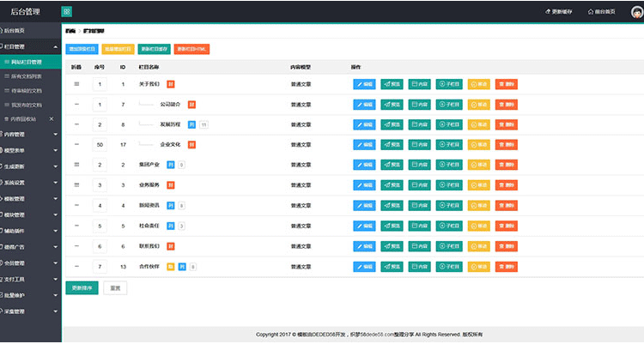This screenshot has width=644, height=344.
Task: Click 内容 button in 业务服务 row
Action: pyautogui.click(x=419, y=185)
